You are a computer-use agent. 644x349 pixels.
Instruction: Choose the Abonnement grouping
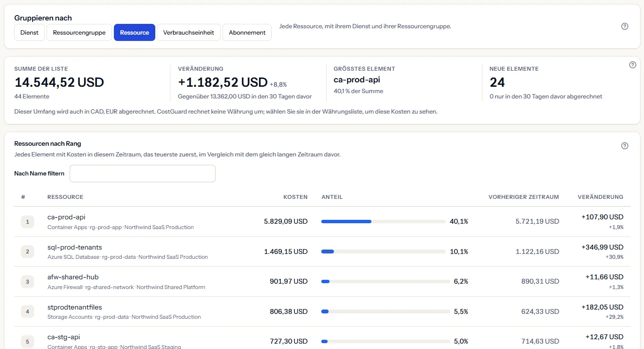(247, 33)
